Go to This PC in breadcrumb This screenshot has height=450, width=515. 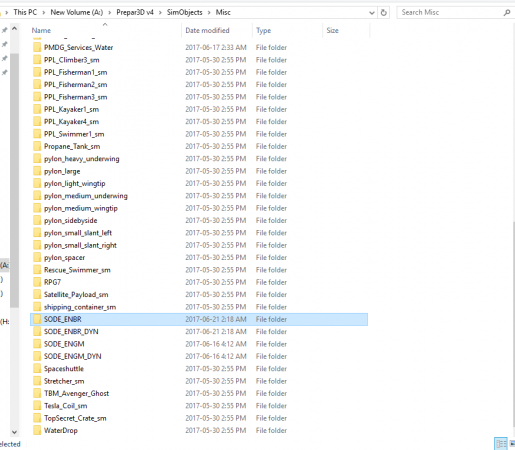pyautogui.click(x=25, y=12)
